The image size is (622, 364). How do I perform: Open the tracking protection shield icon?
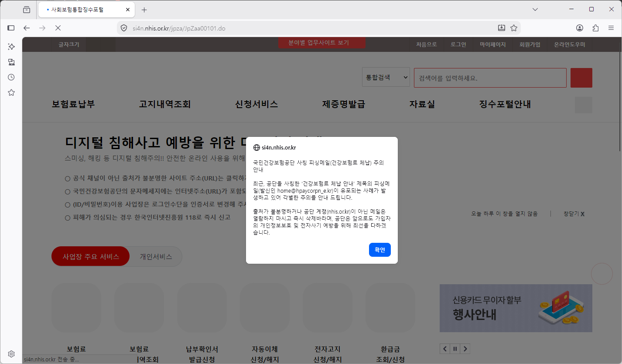pos(124,28)
